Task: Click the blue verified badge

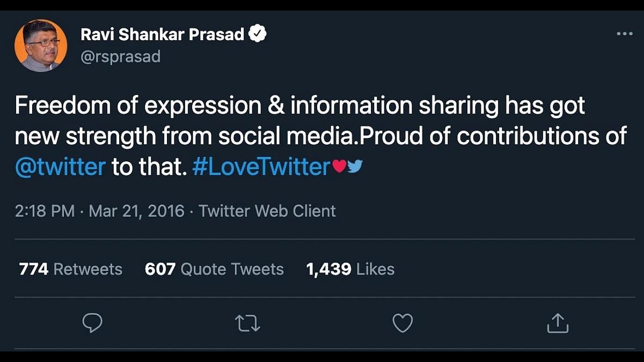Action: (259, 34)
